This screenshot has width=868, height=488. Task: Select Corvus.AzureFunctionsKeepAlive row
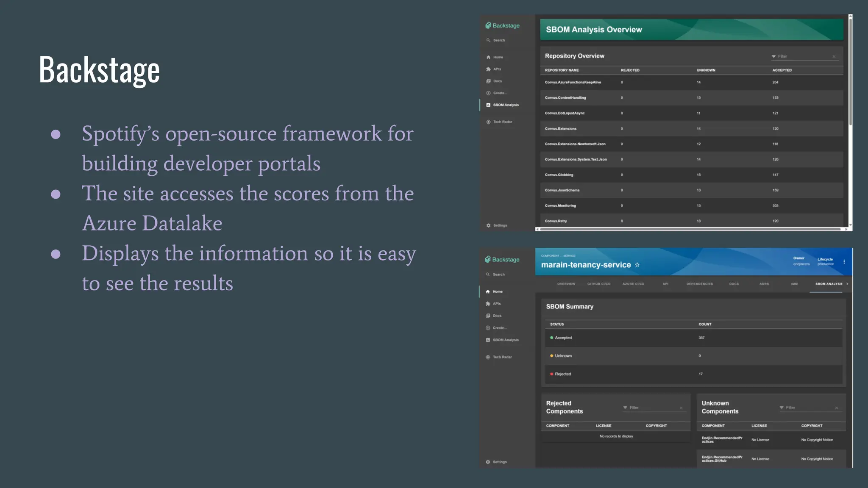tap(691, 83)
